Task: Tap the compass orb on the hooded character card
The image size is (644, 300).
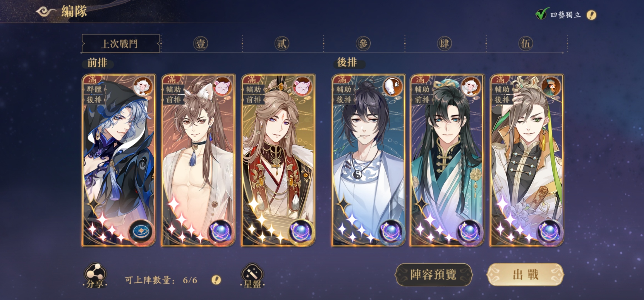Action: 141,231
